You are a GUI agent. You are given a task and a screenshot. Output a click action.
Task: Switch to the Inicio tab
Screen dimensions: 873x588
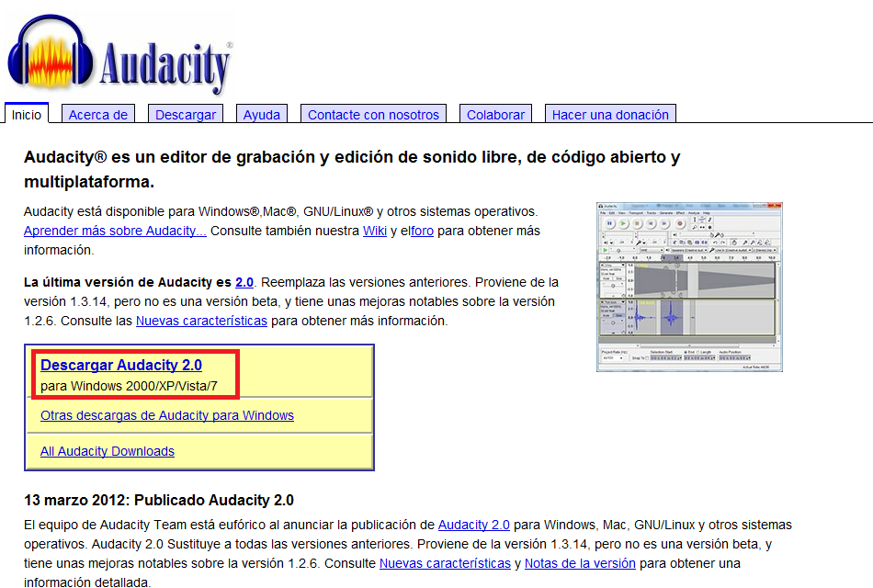(x=27, y=115)
